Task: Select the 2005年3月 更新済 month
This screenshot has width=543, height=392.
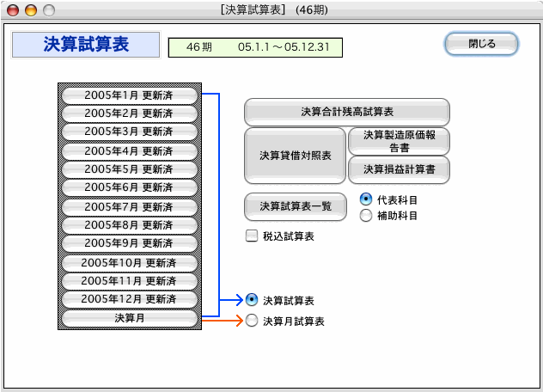Action: (x=129, y=132)
